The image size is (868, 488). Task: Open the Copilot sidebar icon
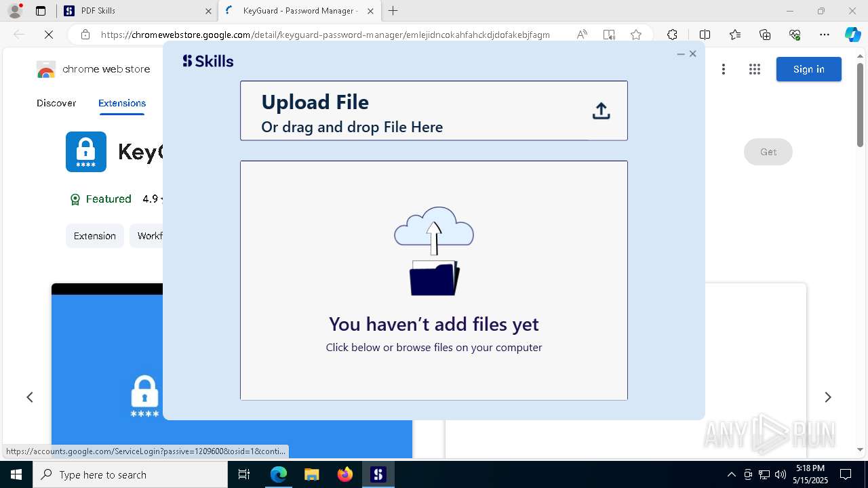[x=852, y=35]
